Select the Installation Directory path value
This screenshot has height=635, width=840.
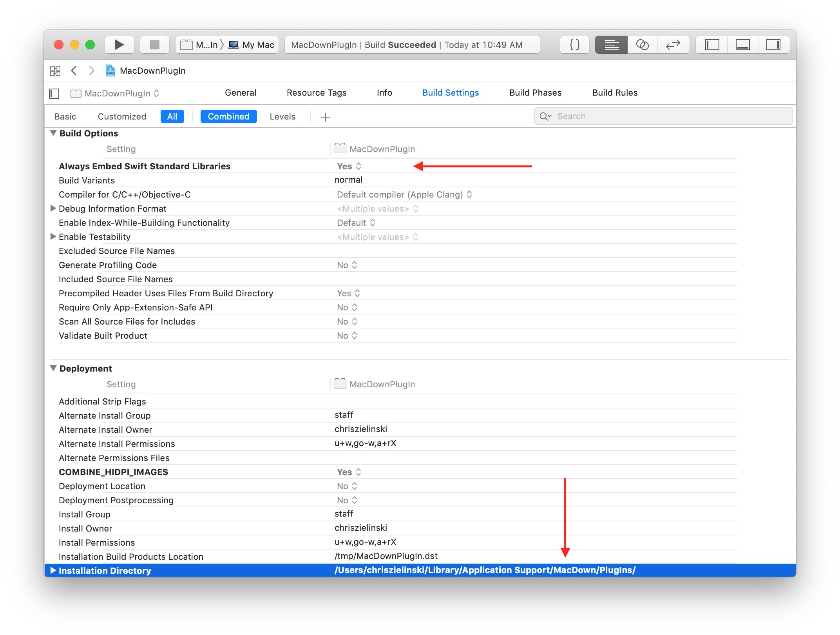point(485,570)
